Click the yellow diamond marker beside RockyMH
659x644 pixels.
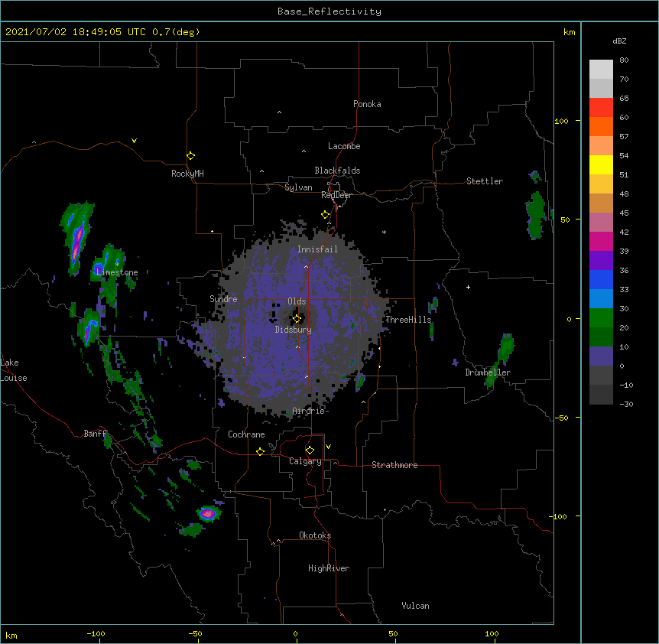[191, 156]
